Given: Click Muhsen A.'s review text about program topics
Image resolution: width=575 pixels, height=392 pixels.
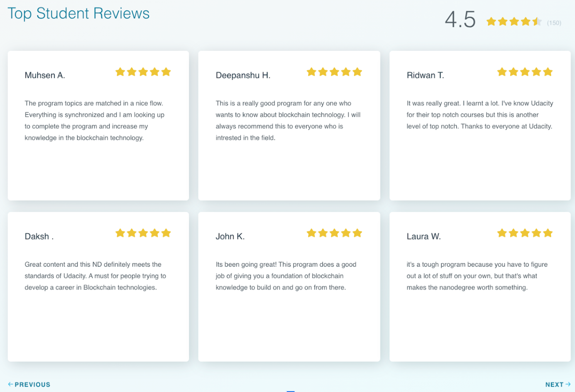Looking at the screenshot, I should 95,120.
